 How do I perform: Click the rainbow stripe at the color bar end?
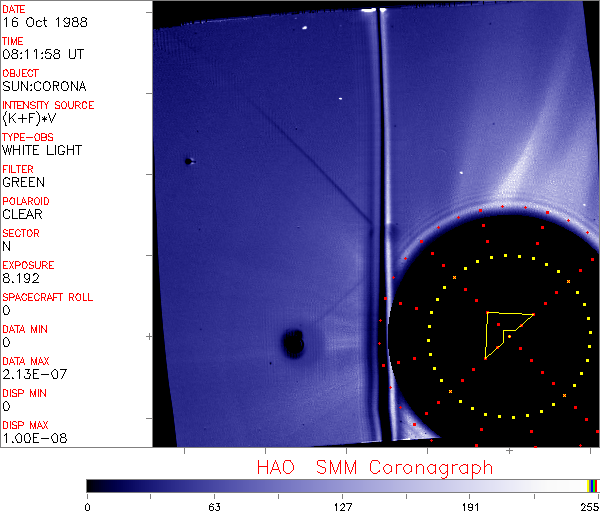coord(593,485)
